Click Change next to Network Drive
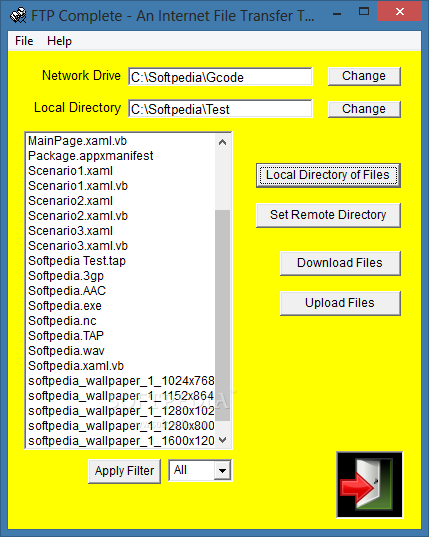The width and height of the screenshot is (429, 537). coord(364,76)
